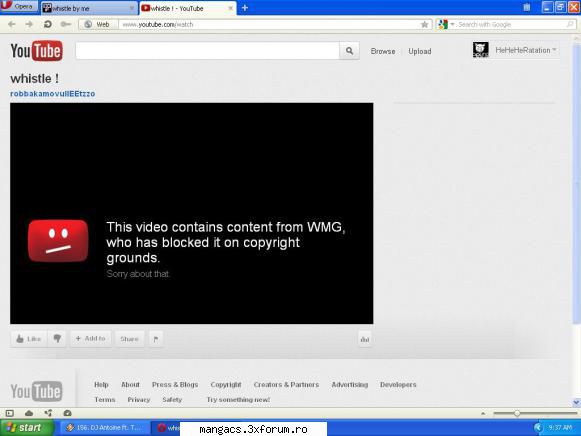Click the blocked video player area

click(x=192, y=213)
